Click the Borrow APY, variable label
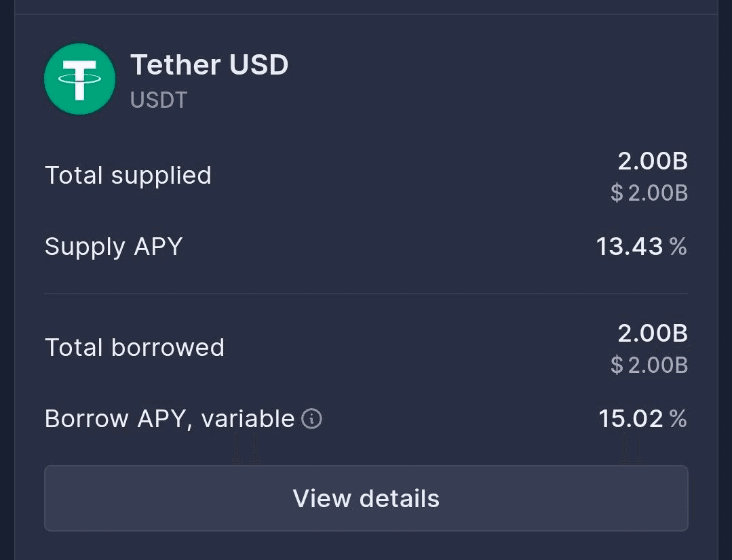 pos(170,419)
